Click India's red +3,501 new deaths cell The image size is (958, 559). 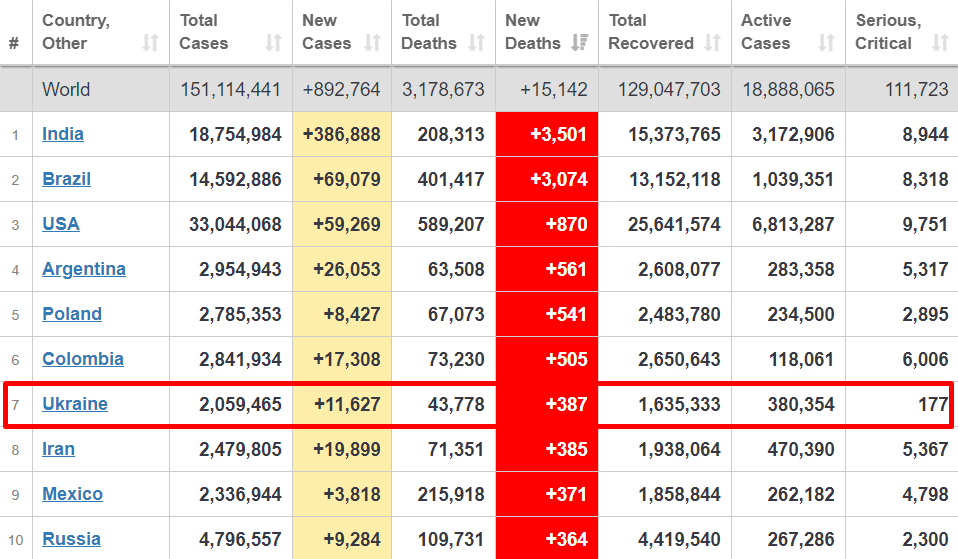tap(547, 134)
